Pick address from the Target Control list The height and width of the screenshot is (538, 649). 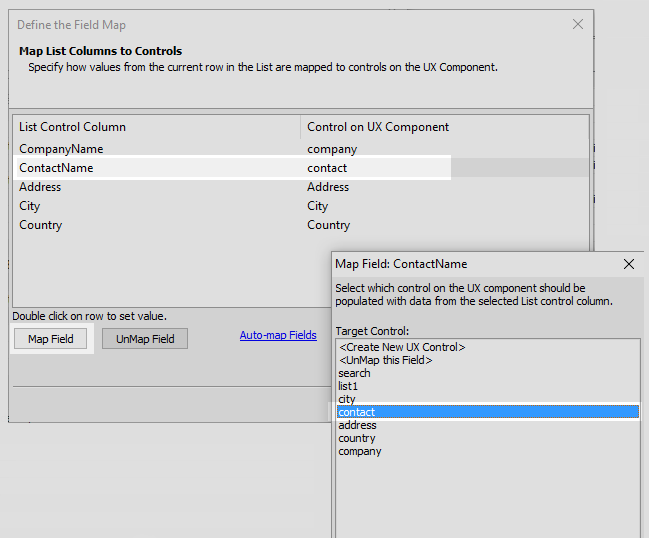pos(488,425)
